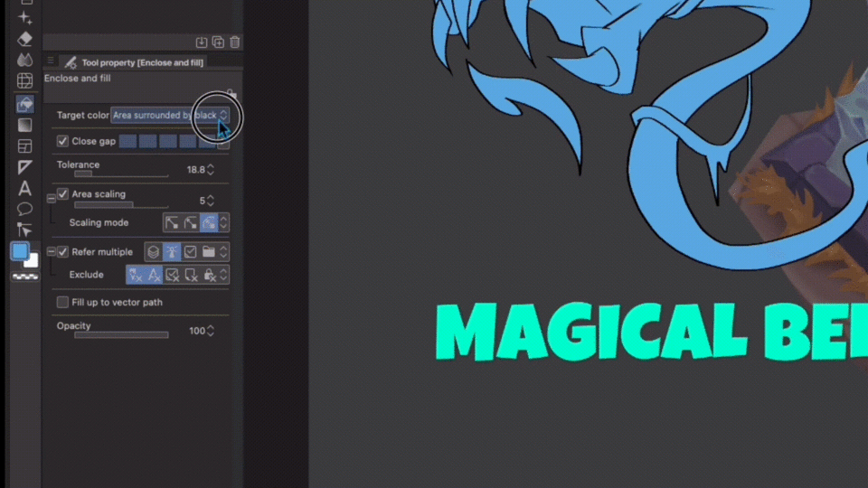Toggle Exclude editing layer icon

[172, 275]
